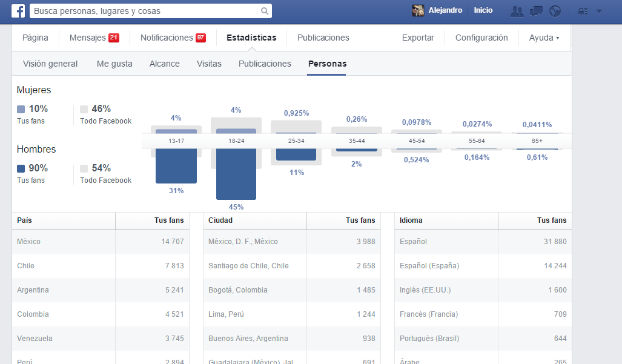Click the Mujeres Todo Facebook gray swatch

coord(84,109)
